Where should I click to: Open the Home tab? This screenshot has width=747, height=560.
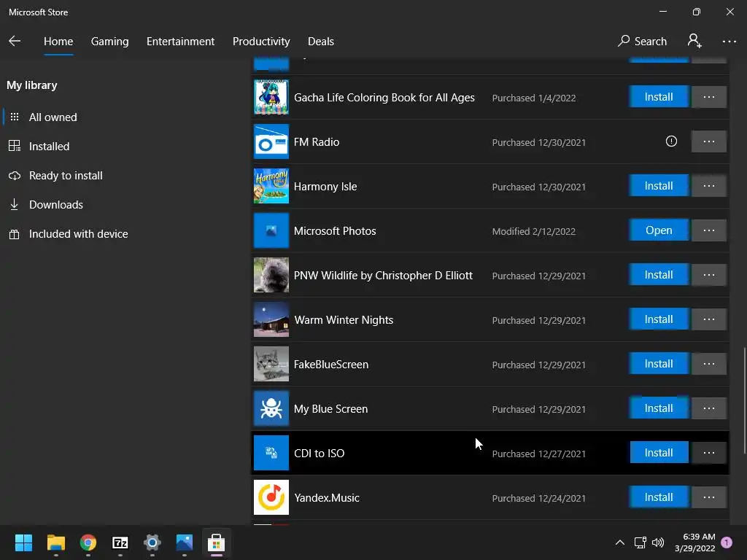58,42
